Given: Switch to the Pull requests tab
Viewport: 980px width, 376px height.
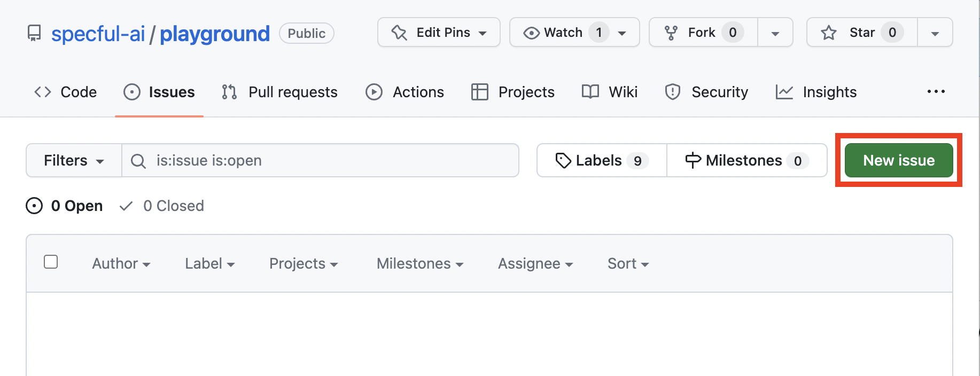Looking at the screenshot, I should (x=280, y=92).
